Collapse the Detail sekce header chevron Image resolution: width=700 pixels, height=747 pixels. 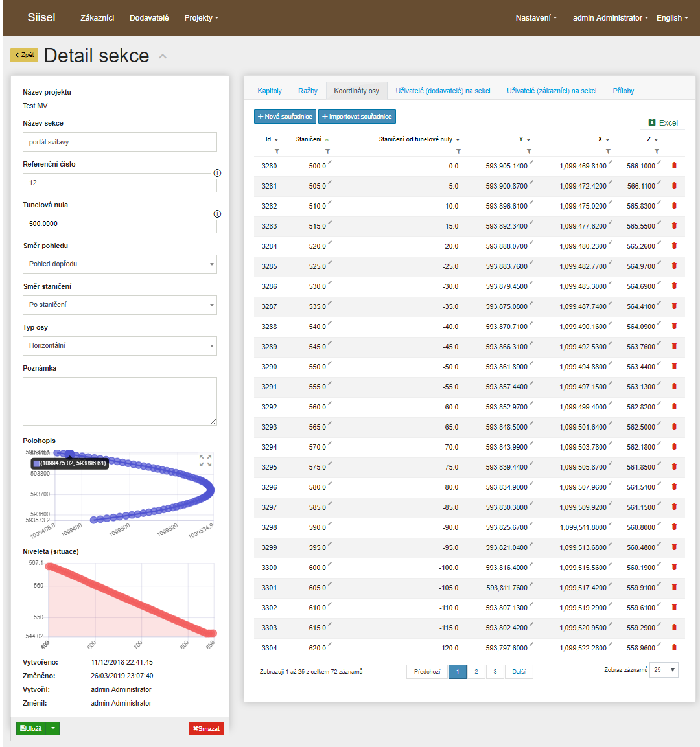(163, 56)
